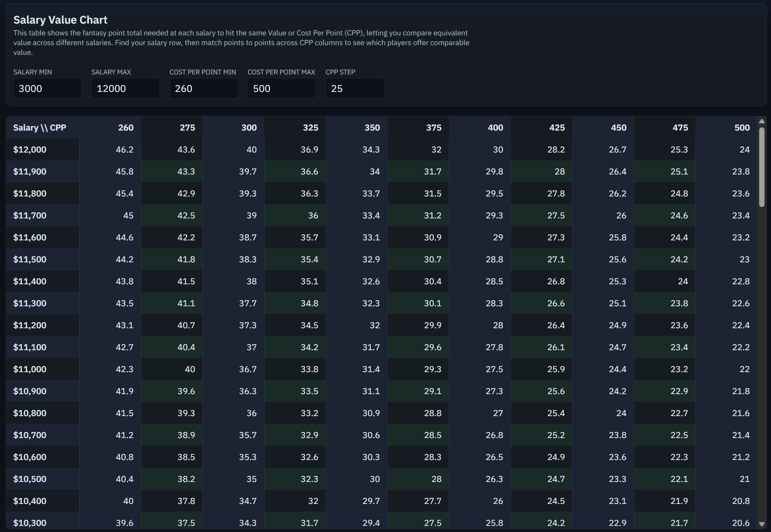Click the 42.3 cell in $11,000 row
Image resolution: width=771 pixels, height=532 pixels.
tap(110, 369)
